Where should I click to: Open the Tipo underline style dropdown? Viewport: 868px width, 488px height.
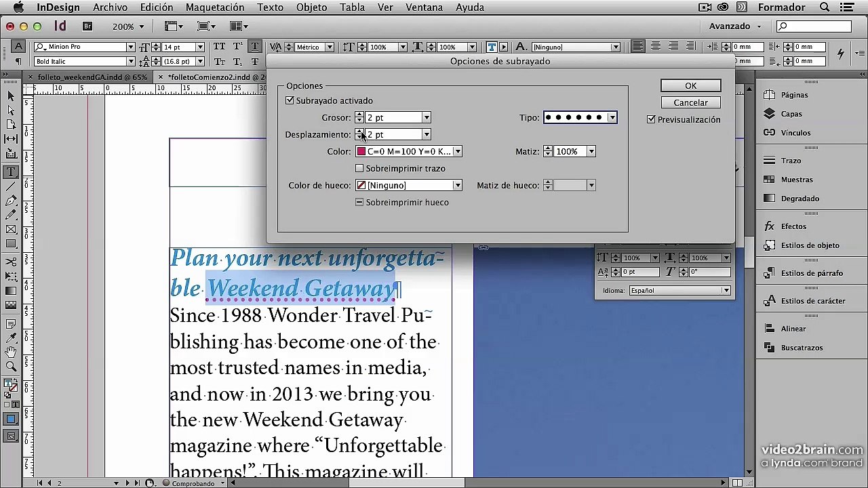point(580,117)
